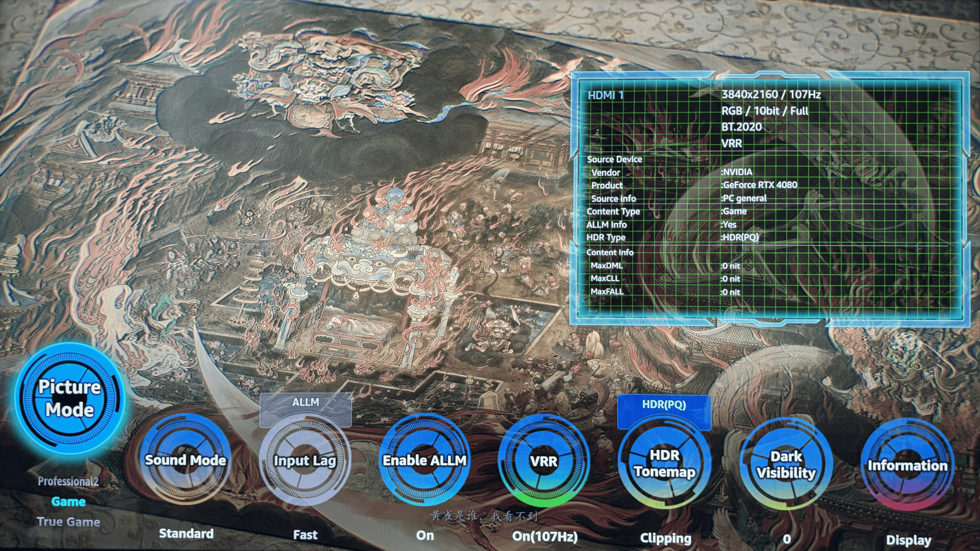
Task: Choose Professional2 picture mode
Action: (68, 481)
